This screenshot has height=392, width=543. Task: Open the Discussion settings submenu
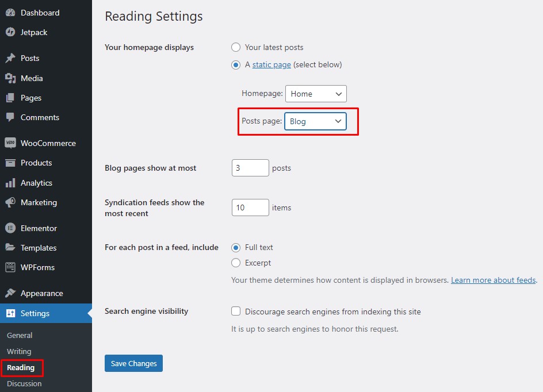[x=24, y=383]
